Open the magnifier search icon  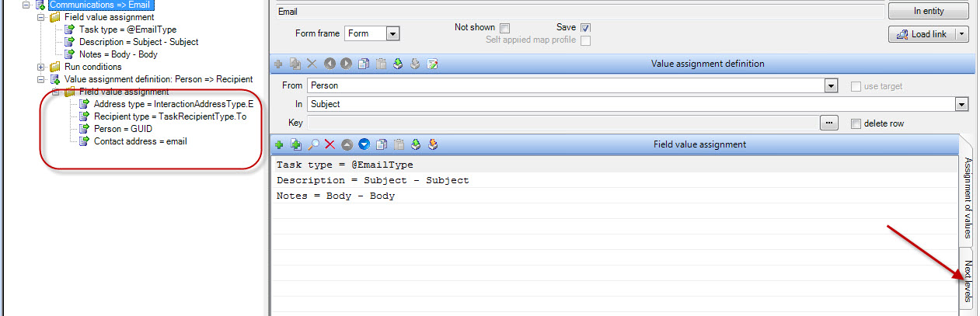point(313,144)
